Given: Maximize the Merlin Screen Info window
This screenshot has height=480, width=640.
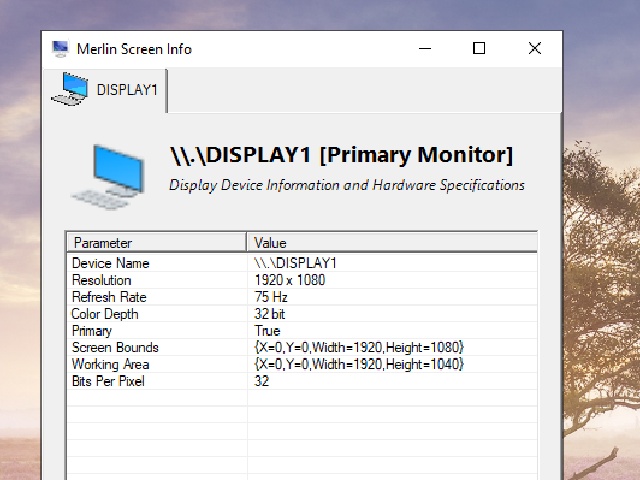Looking at the screenshot, I should click(479, 49).
